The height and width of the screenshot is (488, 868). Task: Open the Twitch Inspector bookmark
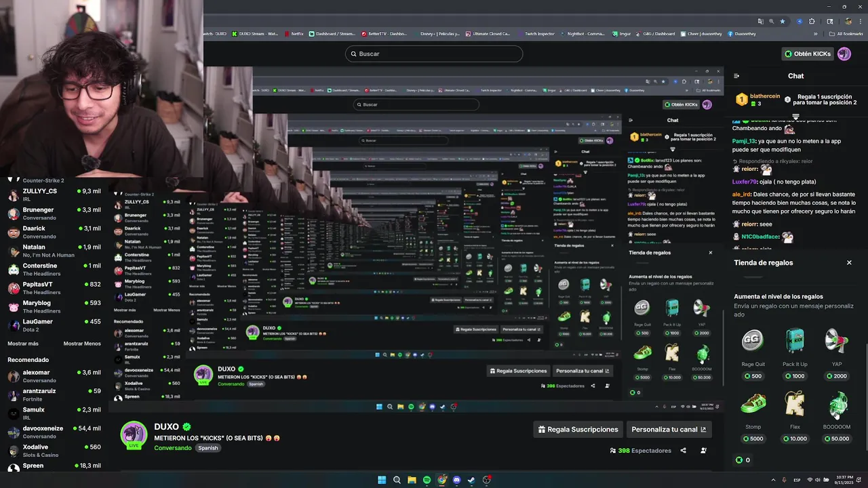[535, 33]
